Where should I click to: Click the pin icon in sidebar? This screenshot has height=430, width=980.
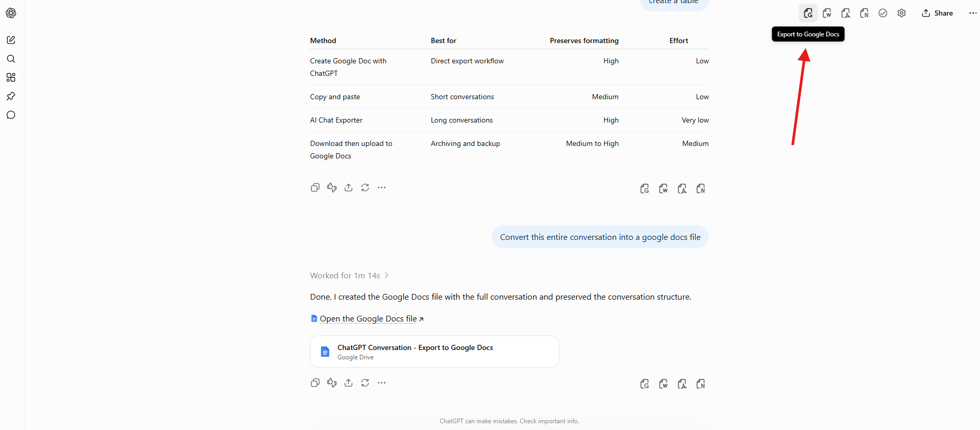[x=11, y=96]
